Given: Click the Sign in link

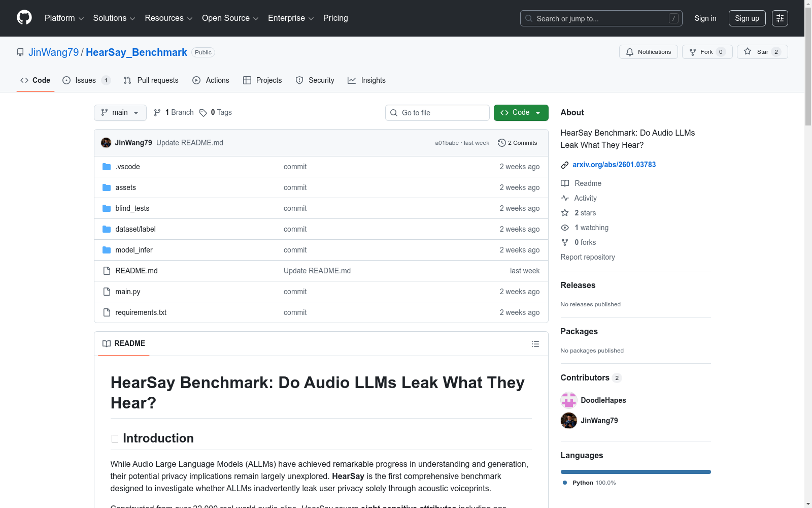Looking at the screenshot, I should [x=705, y=18].
